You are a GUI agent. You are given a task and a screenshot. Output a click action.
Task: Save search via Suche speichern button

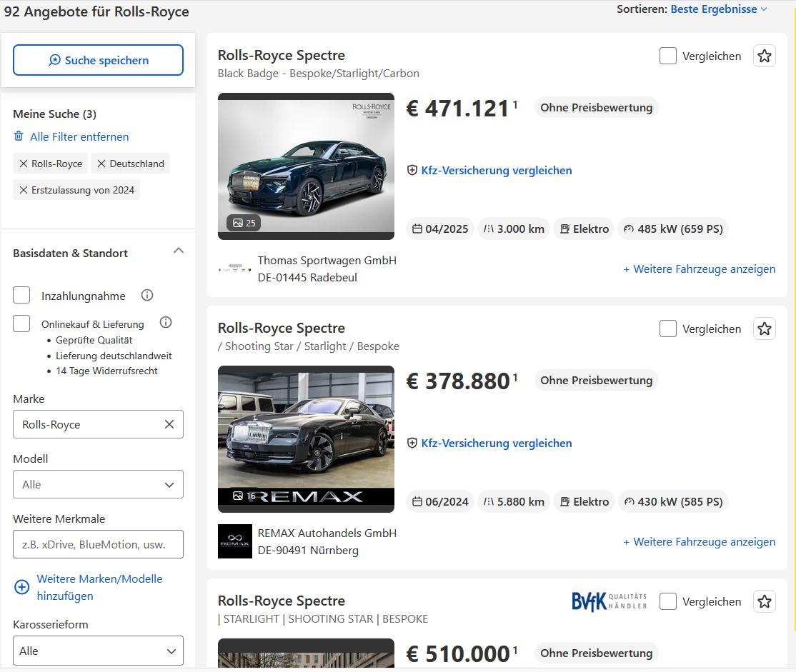98,60
